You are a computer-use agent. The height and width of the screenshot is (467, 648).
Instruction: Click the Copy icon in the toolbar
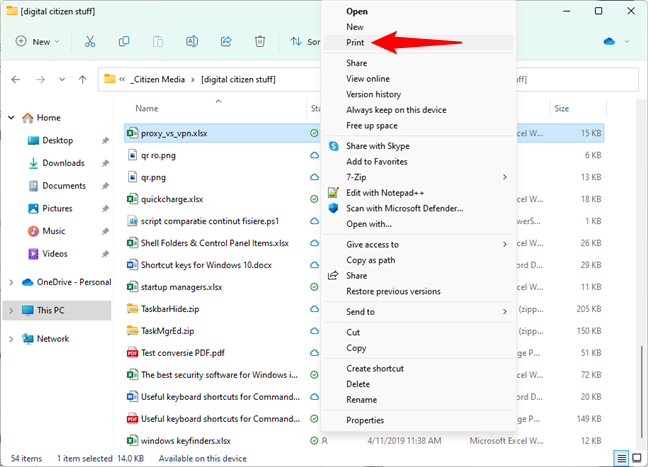(x=124, y=42)
